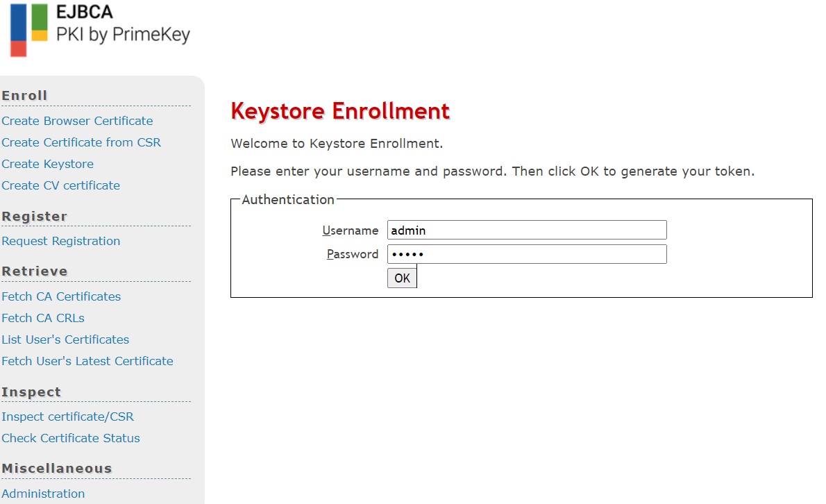Viewport: 826px width, 504px height.
Task: Open Fetch CA CRLs link
Action: 43,319
